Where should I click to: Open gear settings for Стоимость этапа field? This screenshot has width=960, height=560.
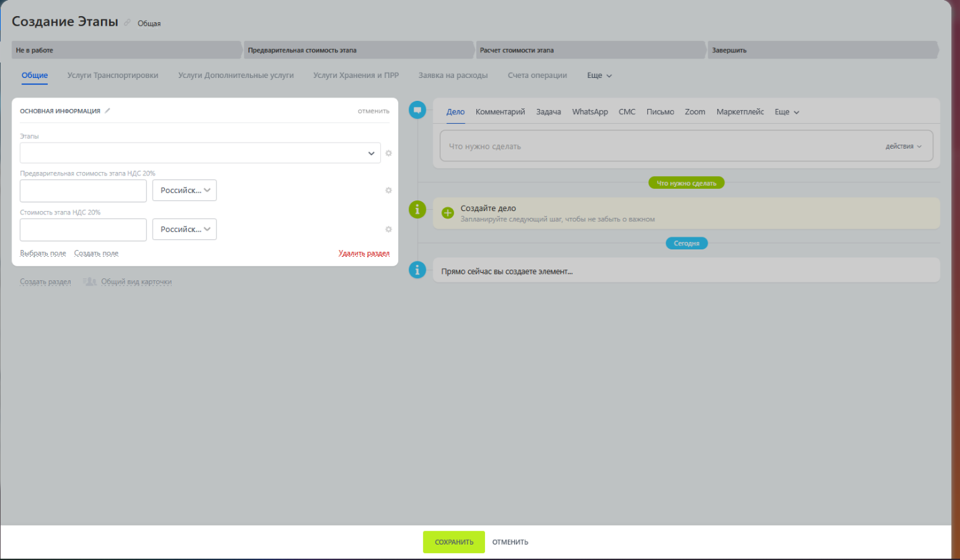click(388, 229)
